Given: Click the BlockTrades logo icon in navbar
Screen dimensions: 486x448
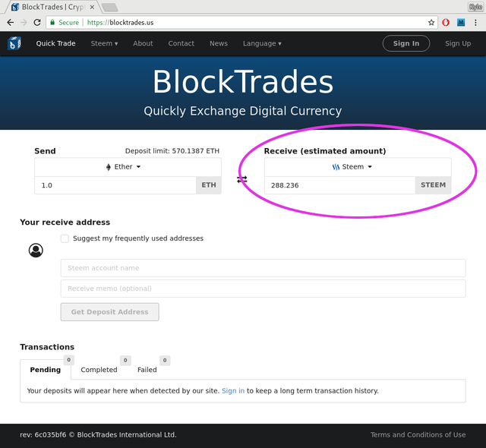Looking at the screenshot, I should tap(14, 43).
